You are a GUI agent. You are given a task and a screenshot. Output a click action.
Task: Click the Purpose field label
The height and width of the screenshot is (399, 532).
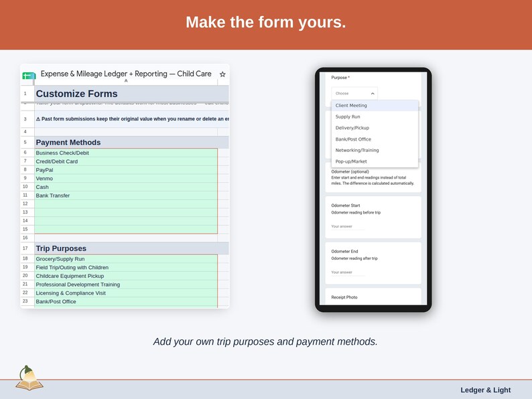[x=340, y=78]
